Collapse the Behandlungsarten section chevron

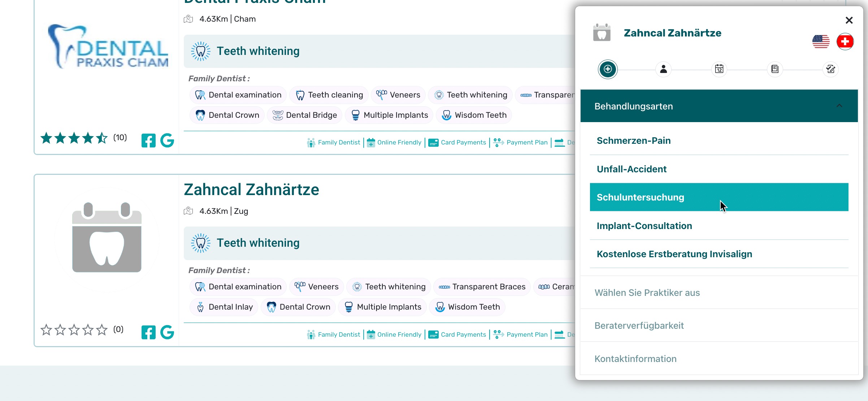pyautogui.click(x=839, y=106)
